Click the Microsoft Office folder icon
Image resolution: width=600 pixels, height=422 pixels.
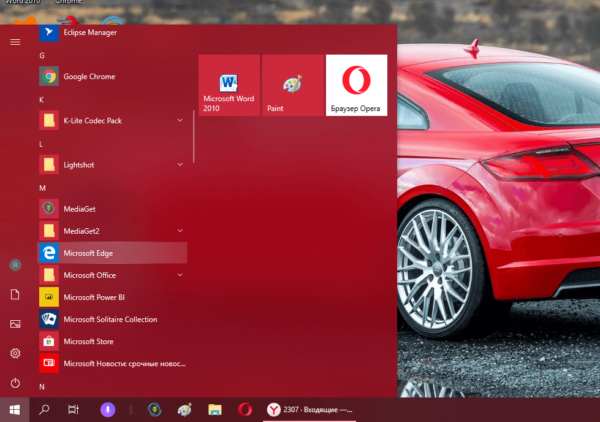[49, 275]
